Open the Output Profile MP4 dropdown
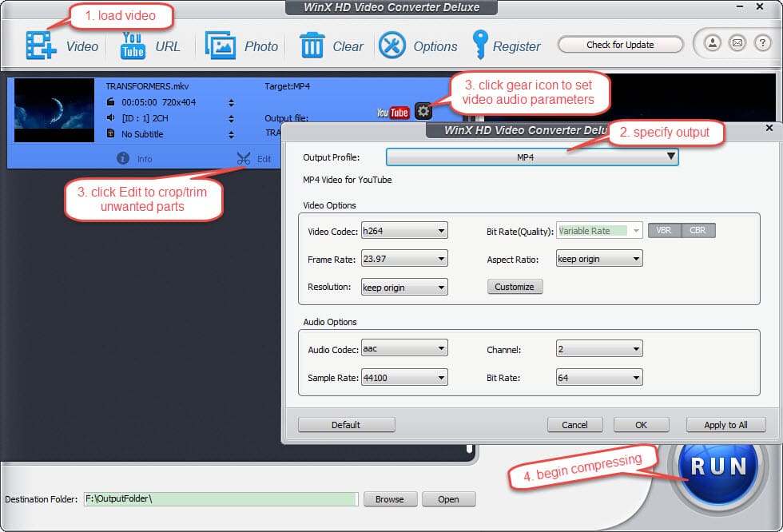783x532 pixels. click(532, 157)
